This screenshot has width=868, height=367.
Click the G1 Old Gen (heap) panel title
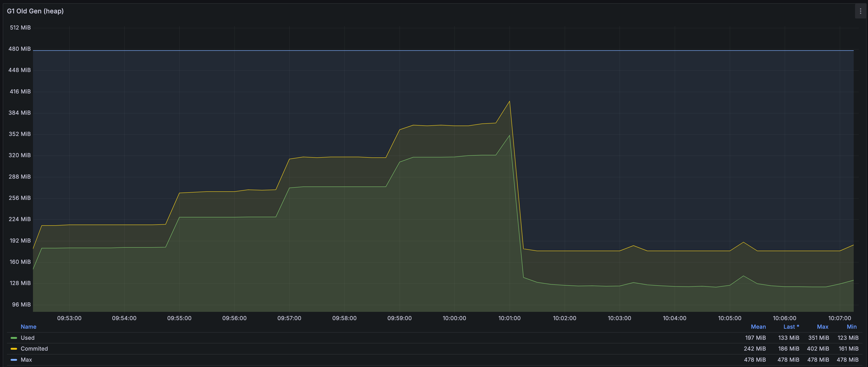click(x=35, y=11)
